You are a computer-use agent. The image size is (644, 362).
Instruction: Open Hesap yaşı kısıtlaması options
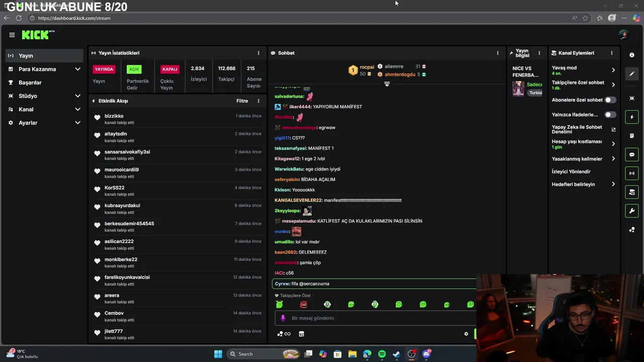[613, 144]
